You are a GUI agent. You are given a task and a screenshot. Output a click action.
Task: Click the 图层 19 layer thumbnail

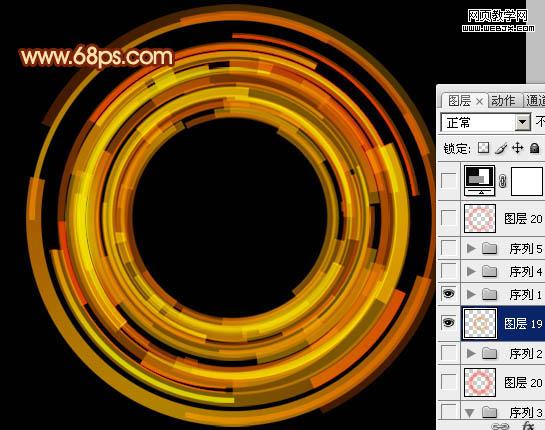pos(480,324)
